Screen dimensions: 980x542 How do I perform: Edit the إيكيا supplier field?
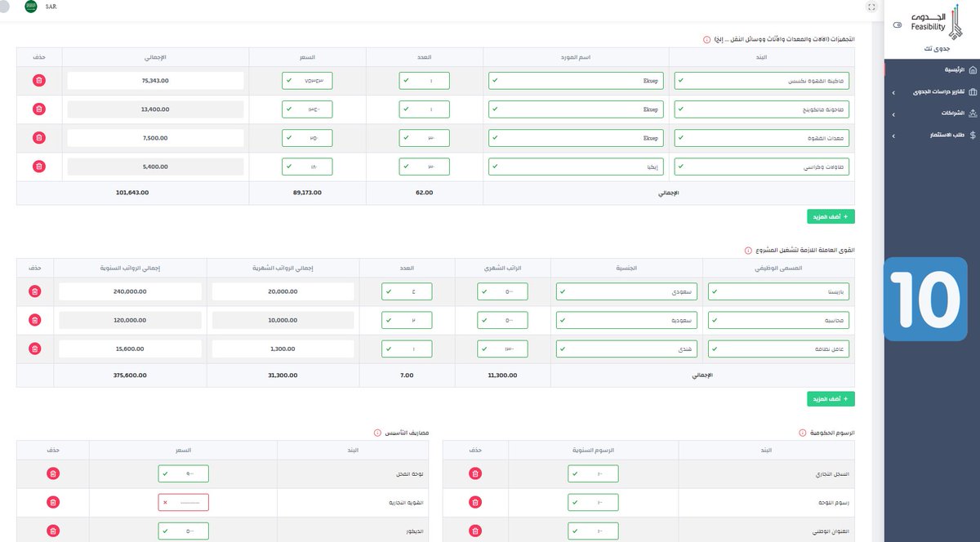click(x=576, y=167)
